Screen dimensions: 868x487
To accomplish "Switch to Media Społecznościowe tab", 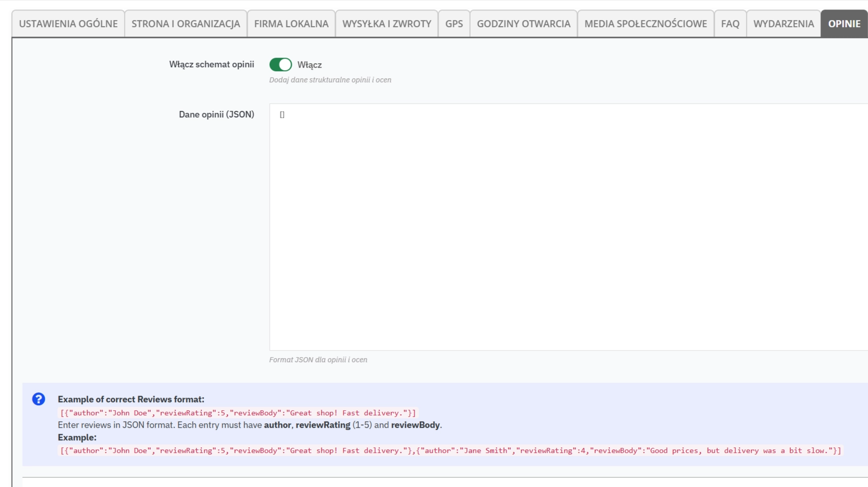I will coord(645,24).
